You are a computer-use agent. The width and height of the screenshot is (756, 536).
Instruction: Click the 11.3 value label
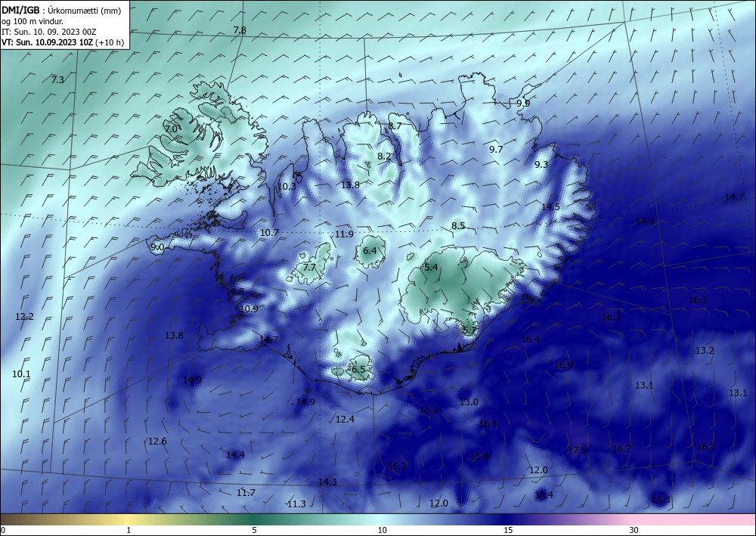tap(296, 503)
